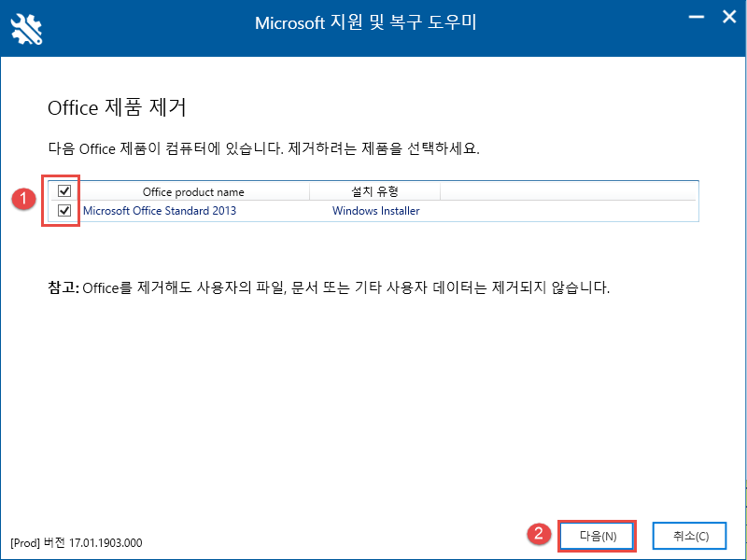The height and width of the screenshot is (560, 747).
Task: Close the support and recovery assistant window
Action: click(729, 17)
